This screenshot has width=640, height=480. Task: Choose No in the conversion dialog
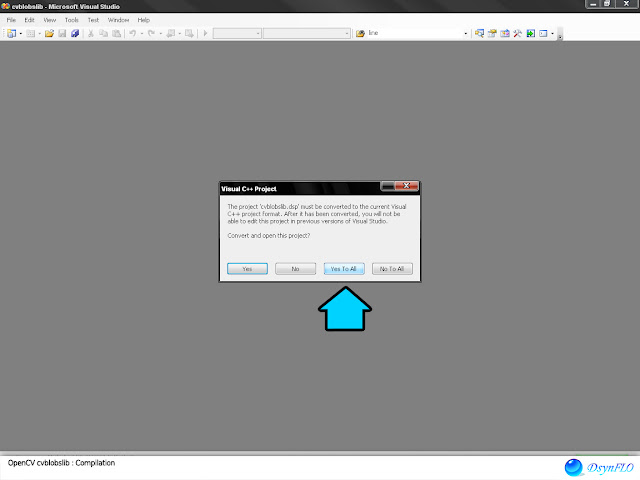296,269
